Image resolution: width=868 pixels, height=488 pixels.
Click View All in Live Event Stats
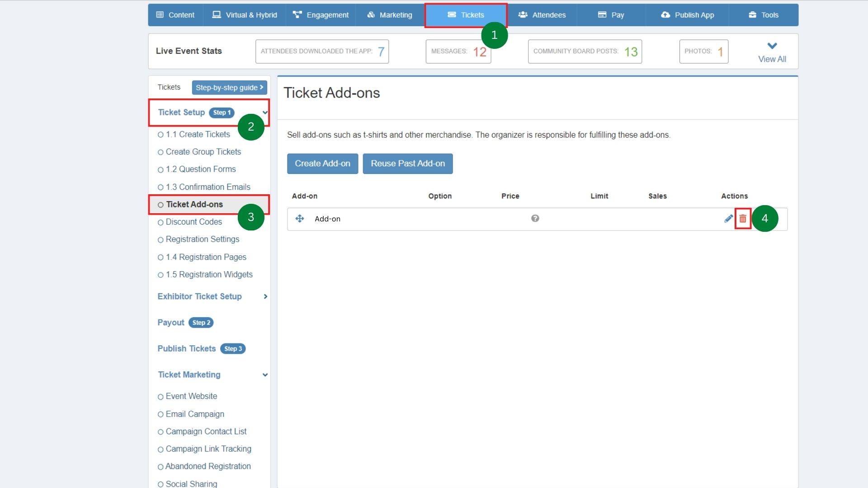(x=772, y=59)
